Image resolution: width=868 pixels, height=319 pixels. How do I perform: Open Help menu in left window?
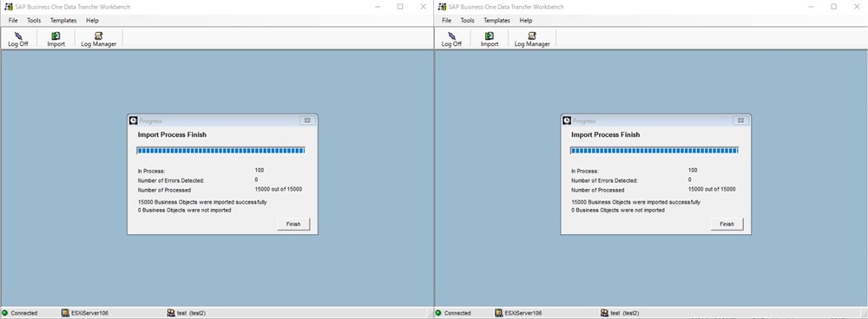(x=93, y=21)
